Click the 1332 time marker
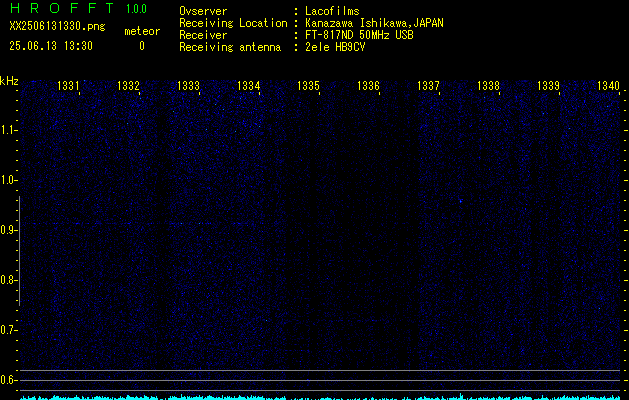 click(x=128, y=85)
